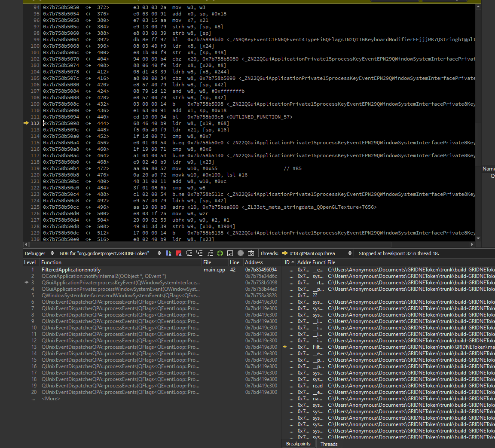
Task: Select the FilteredApplication::notify stack frame
Action: point(71,270)
